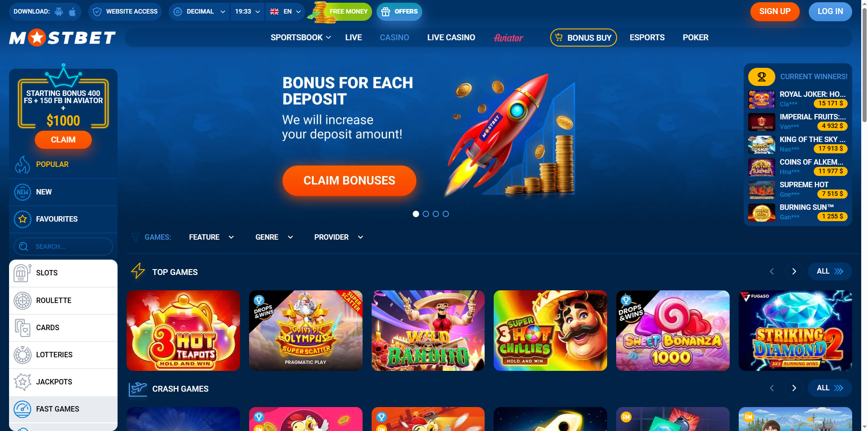Screen dimensions: 868x431
Task: Download the iOS app via Apple icon
Action: click(72, 12)
